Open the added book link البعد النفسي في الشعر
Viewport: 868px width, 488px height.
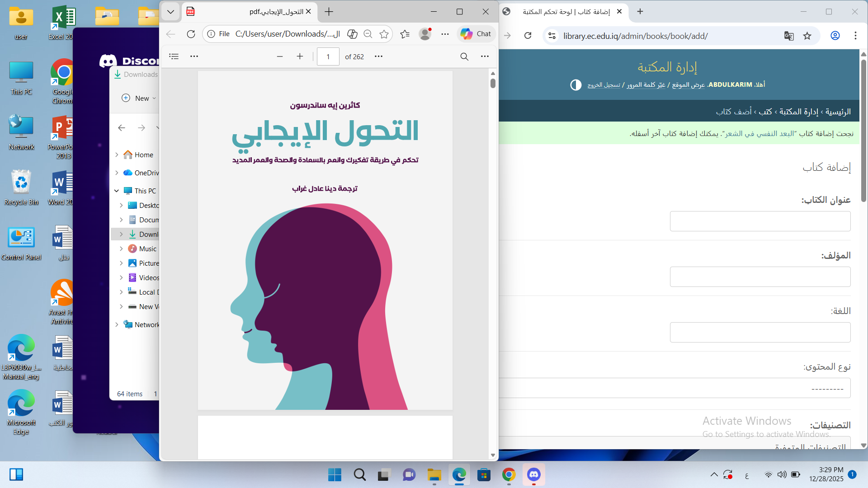coord(759,134)
